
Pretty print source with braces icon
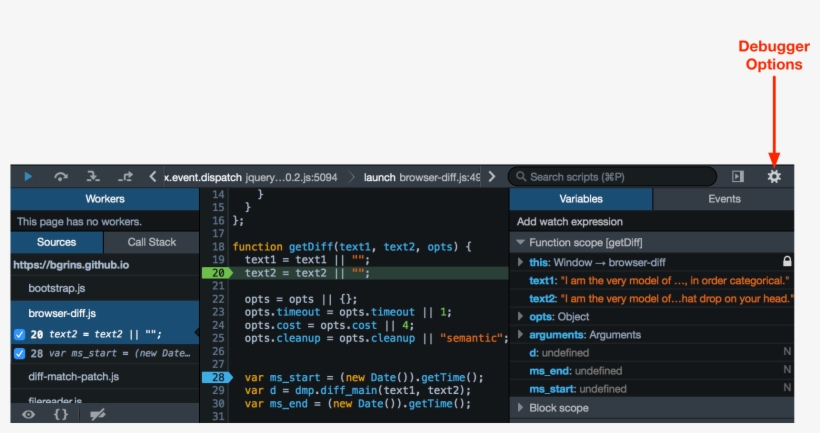61,415
